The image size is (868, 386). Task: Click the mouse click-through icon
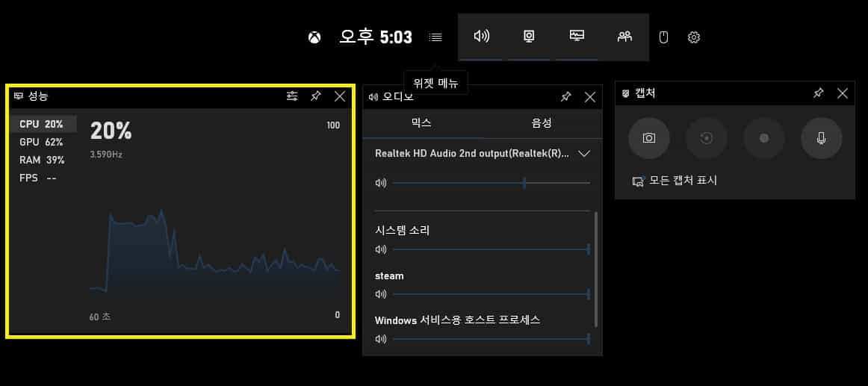[x=664, y=37]
